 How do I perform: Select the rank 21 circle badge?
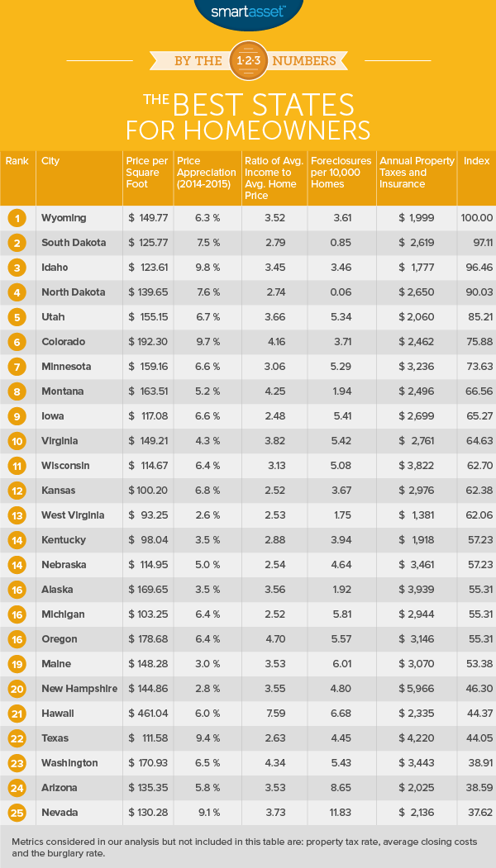(x=17, y=714)
